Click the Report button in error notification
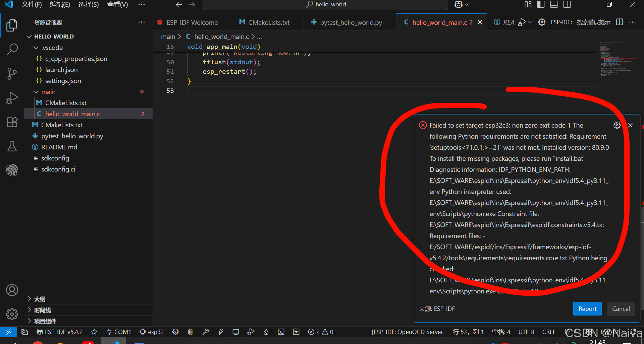Screen dimensions: 644x344 tap(587, 308)
